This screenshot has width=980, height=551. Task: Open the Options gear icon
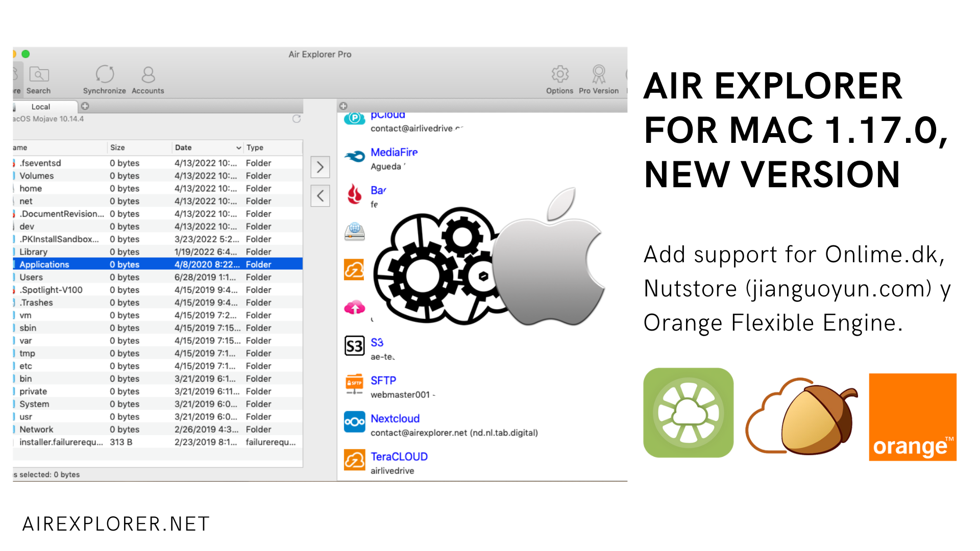[560, 75]
